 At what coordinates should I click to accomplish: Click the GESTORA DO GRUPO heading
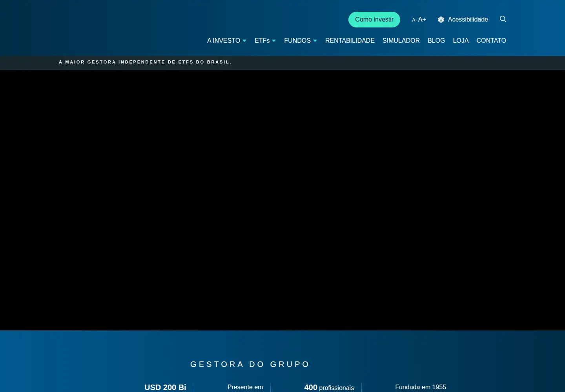[250, 364]
